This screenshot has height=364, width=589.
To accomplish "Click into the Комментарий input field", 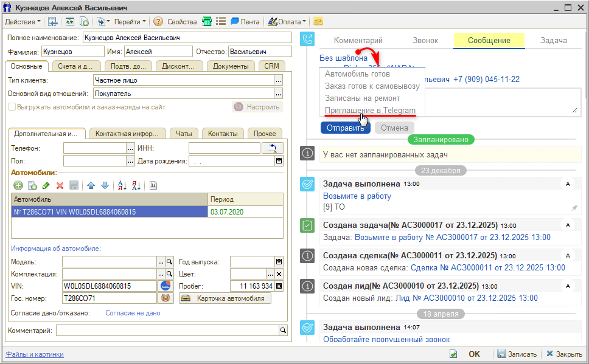I will (167, 330).
